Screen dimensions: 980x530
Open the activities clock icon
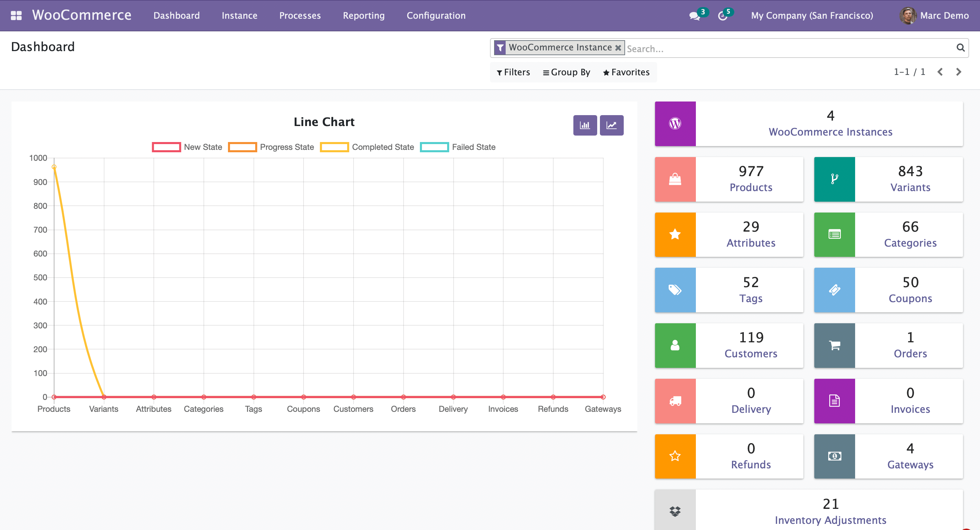click(722, 16)
